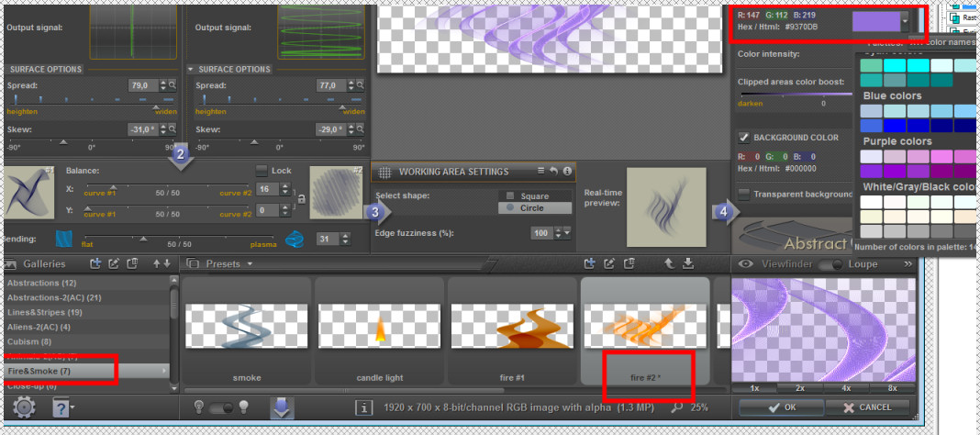The width and height of the screenshot is (980, 435).
Task: Click the balance padlock link icon
Action: click(301, 198)
